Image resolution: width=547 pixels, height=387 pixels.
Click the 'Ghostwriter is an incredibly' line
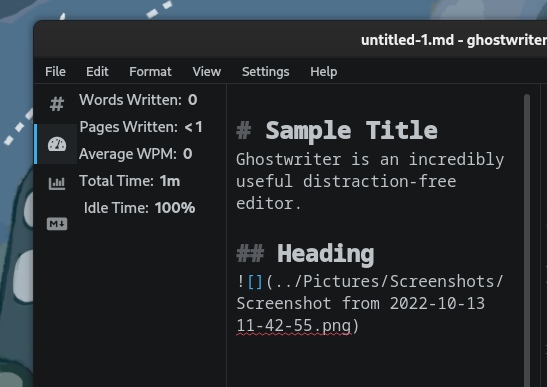[370, 159]
